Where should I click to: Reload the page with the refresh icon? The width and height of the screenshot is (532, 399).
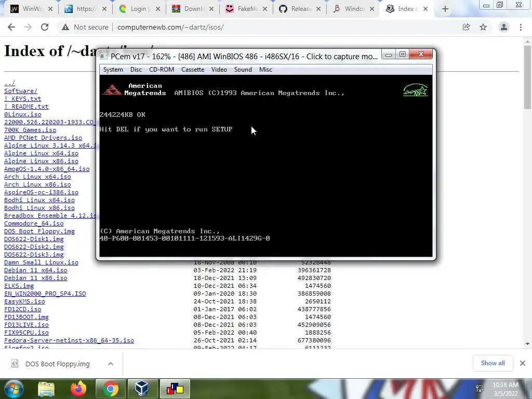(x=45, y=27)
